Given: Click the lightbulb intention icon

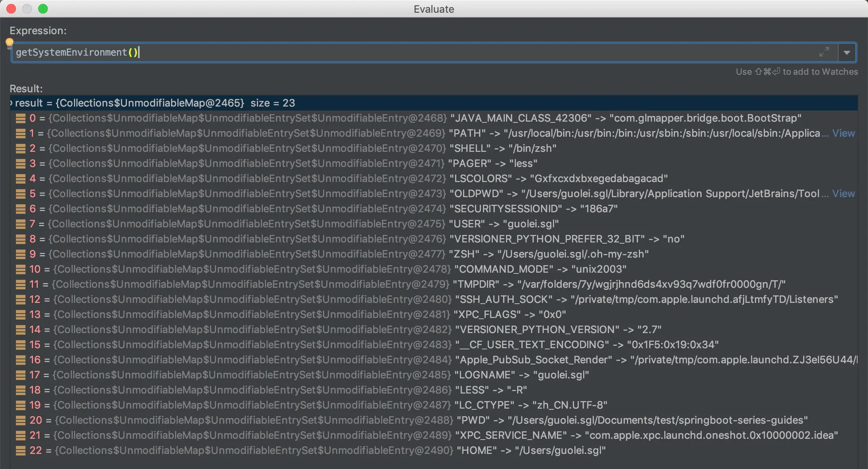Looking at the screenshot, I should click(10, 43).
